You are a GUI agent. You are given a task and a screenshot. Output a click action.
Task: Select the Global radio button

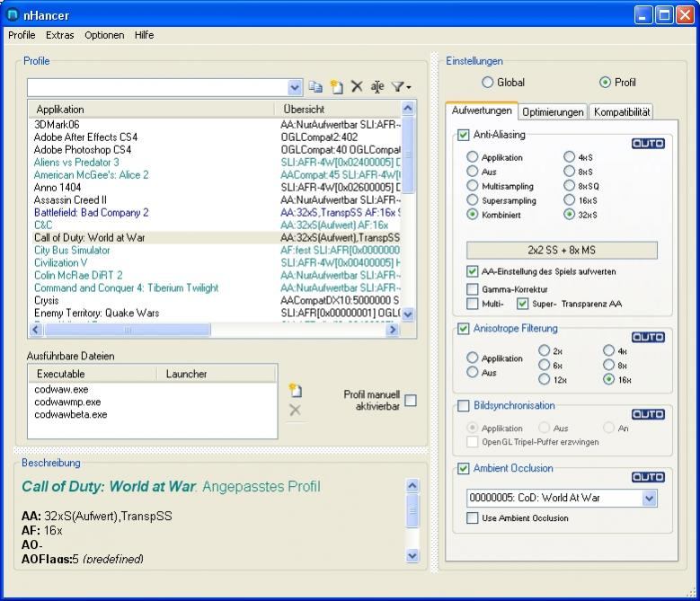click(x=488, y=82)
